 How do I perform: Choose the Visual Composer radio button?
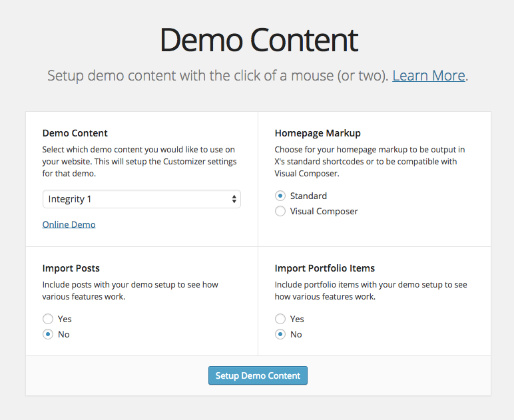click(x=280, y=211)
